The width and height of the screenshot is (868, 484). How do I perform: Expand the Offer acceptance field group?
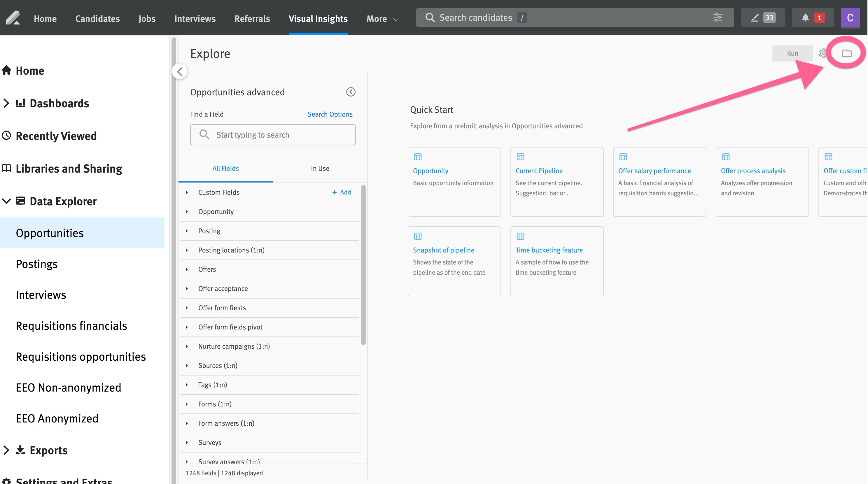click(x=187, y=288)
